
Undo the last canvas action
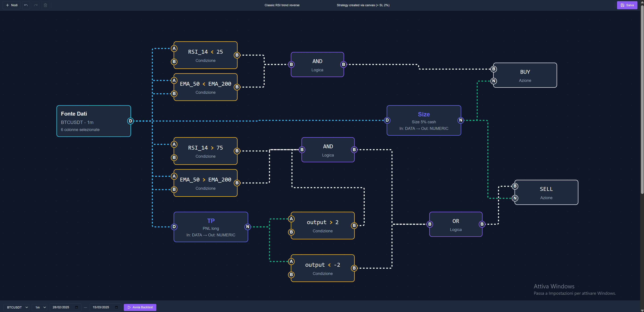coord(26,5)
